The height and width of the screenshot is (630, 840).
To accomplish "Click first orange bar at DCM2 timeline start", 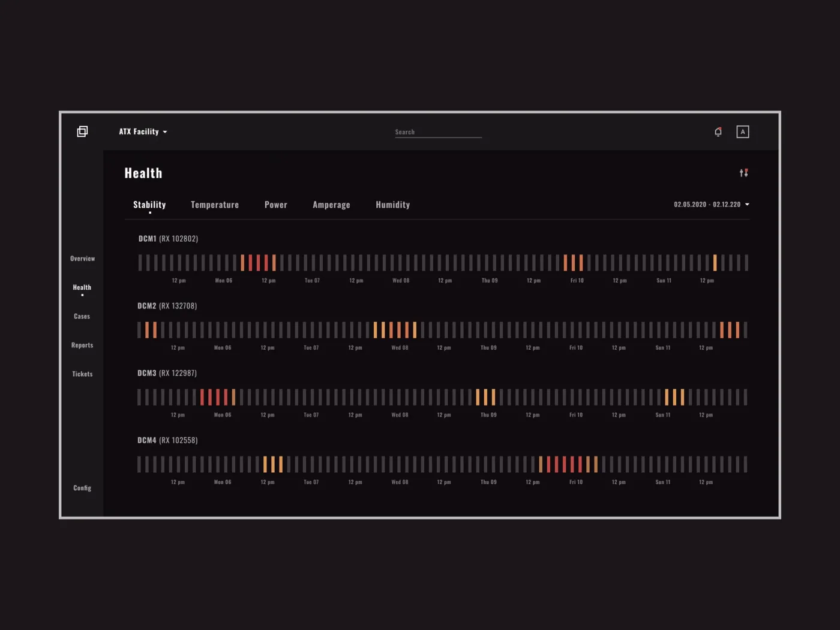I will click(147, 330).
